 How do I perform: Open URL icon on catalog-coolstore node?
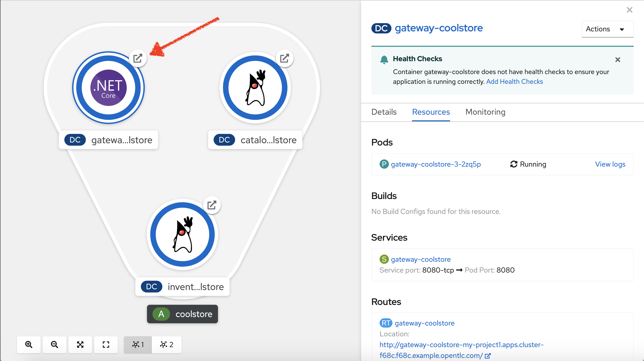click(284, 58)
